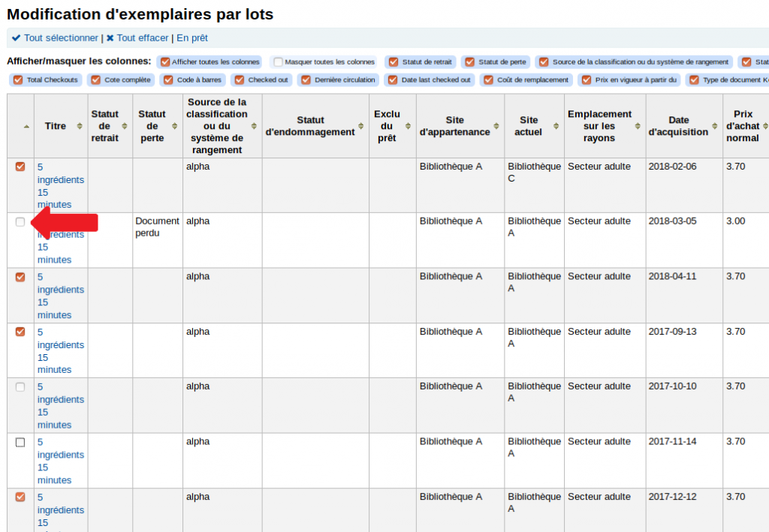Open title link of the 2017-11-14 item
The width and height of the screenshot is (769, 532).
(61, 461)
